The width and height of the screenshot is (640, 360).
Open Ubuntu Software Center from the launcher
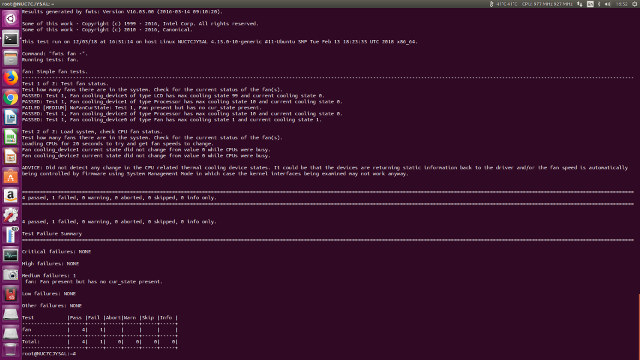[11, 176]
